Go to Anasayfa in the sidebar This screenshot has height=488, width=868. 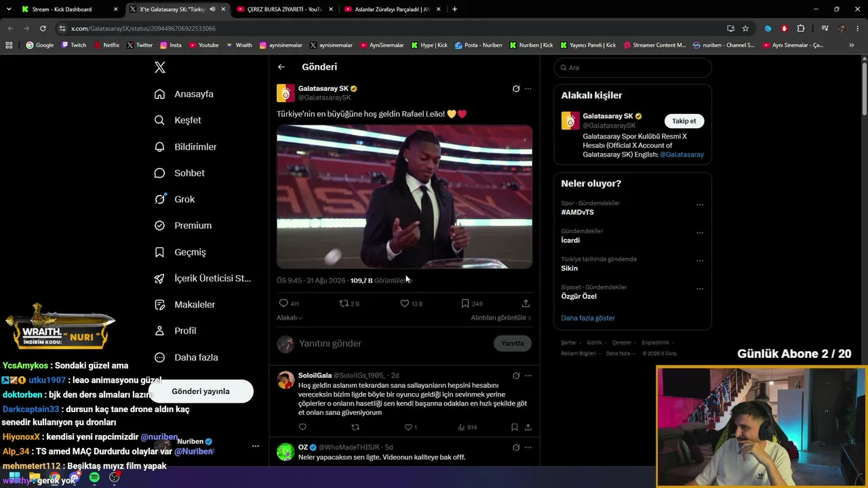(x=184, y=94)
